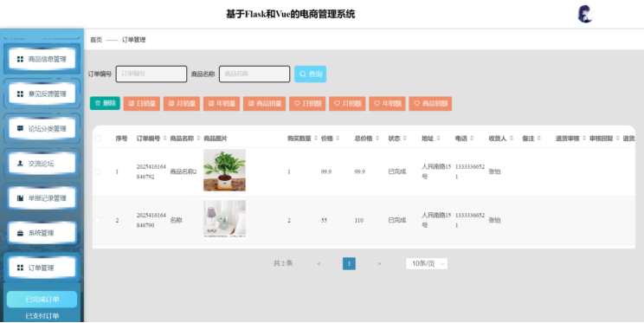Sort by the 总价格 column arrows
The width and height of the screenshot is (644, 323).
[377, 139]
